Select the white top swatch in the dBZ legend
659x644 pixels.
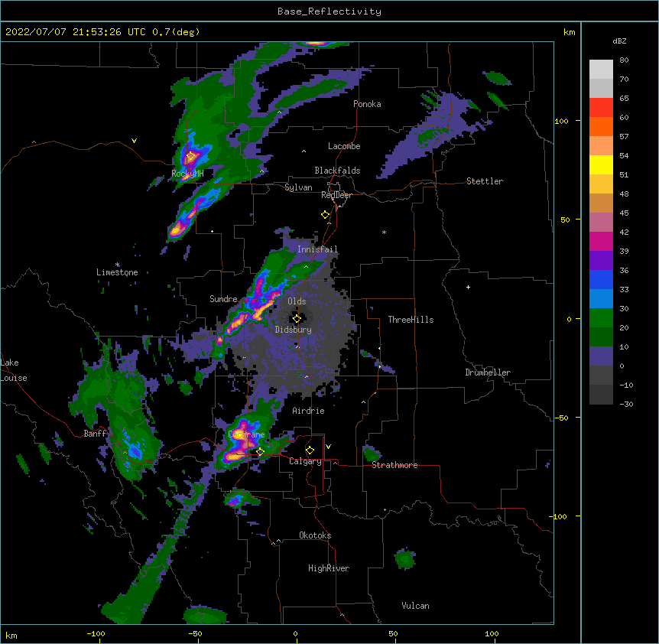click(x=601, y=70)
